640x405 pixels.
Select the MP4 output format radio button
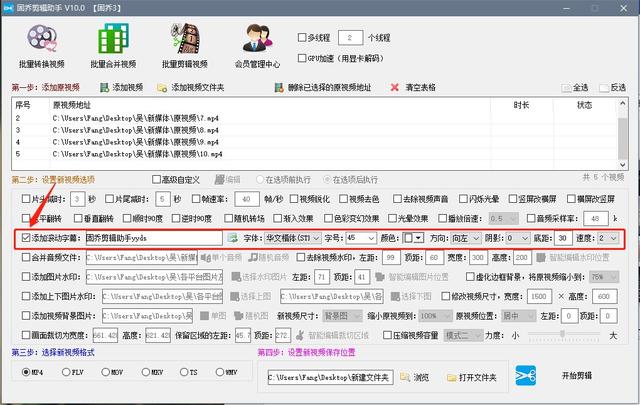26,371
